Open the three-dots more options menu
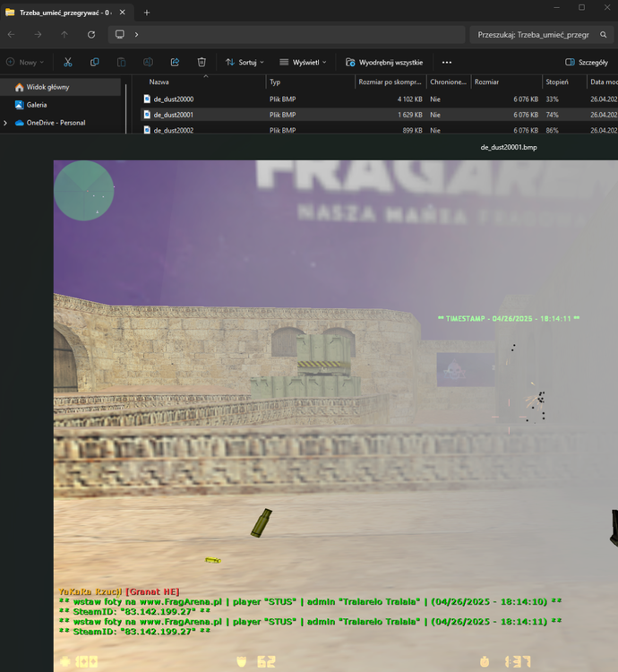The width and height of the screenshot is (618, 672). [447, 62]
